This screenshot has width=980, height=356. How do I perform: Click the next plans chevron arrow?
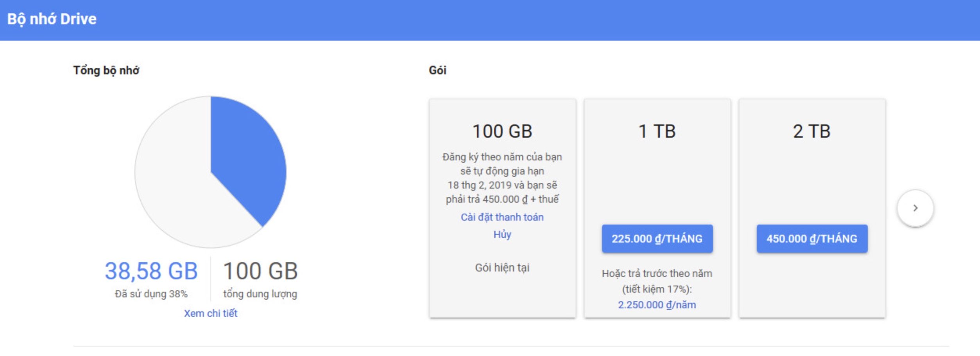915,208
